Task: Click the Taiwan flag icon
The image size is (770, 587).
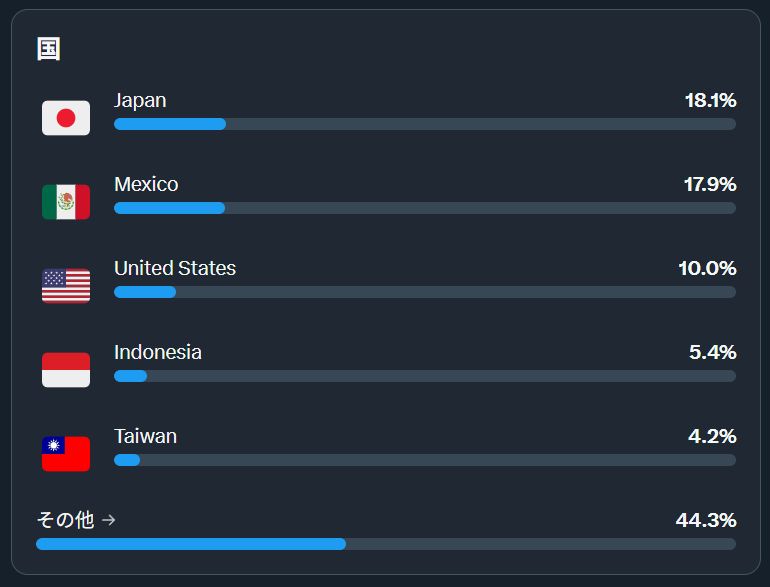Action: (x=66, y=454)
